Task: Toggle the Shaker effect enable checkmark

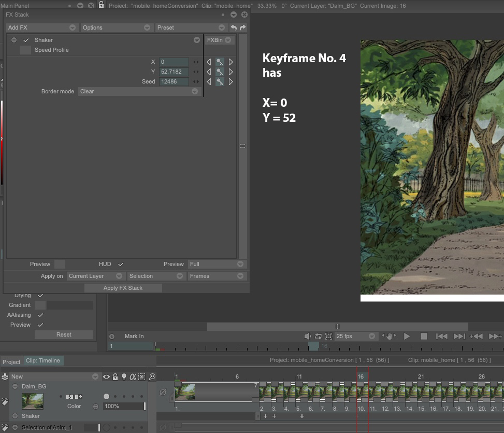Action: coord(26,40)
